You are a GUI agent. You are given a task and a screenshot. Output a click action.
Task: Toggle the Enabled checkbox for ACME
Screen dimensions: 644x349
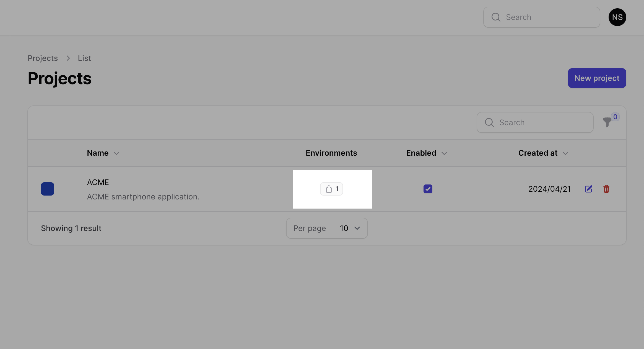click(428, 189)
